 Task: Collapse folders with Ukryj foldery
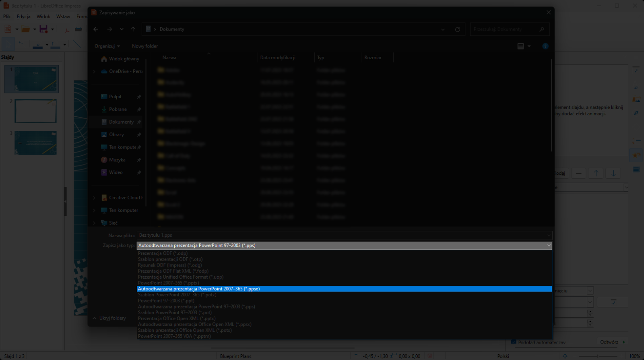pos(109,318)
